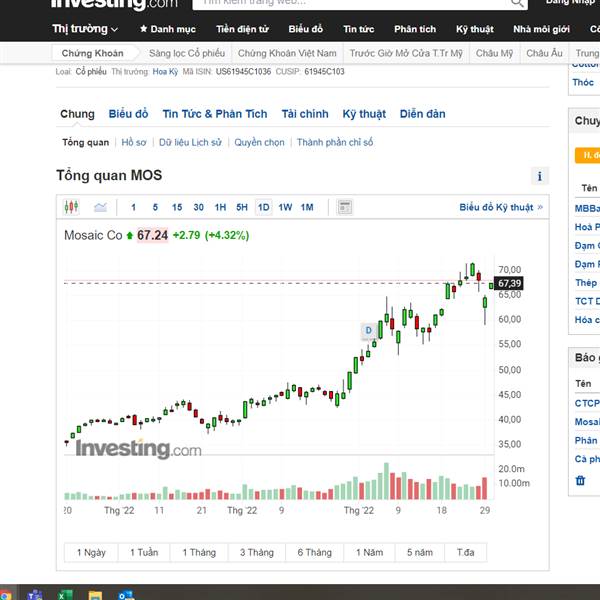Open Thành phần chỉ số subtab
Viewport: 600px width, 600px height.
(335, 142)
